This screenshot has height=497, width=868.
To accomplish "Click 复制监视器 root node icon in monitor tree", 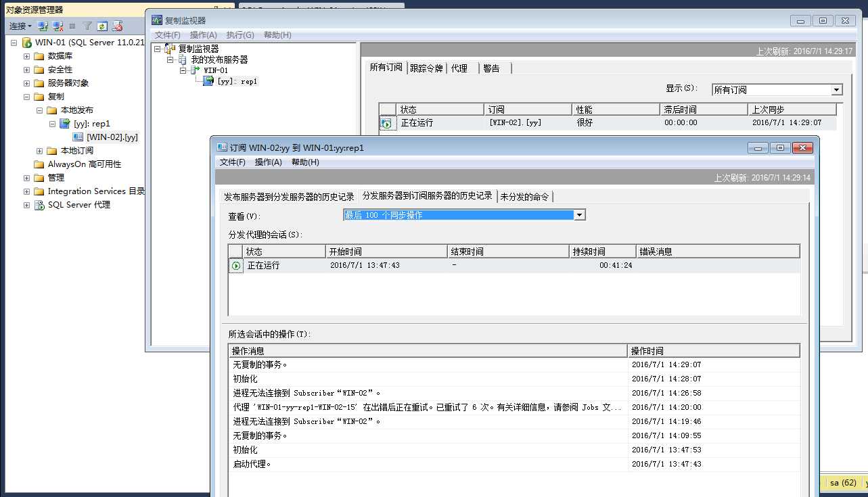I will pyautogui.click(x=170, y=49).
